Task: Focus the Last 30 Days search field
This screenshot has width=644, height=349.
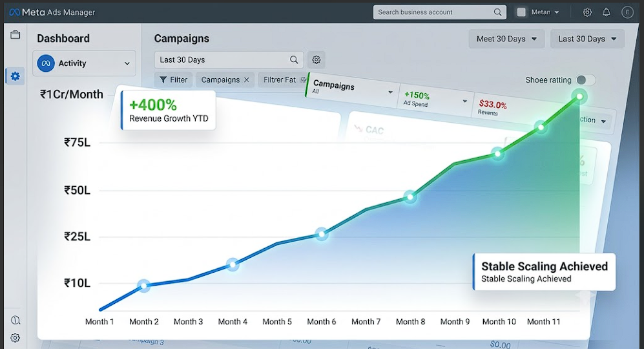Action: point(229,59)
